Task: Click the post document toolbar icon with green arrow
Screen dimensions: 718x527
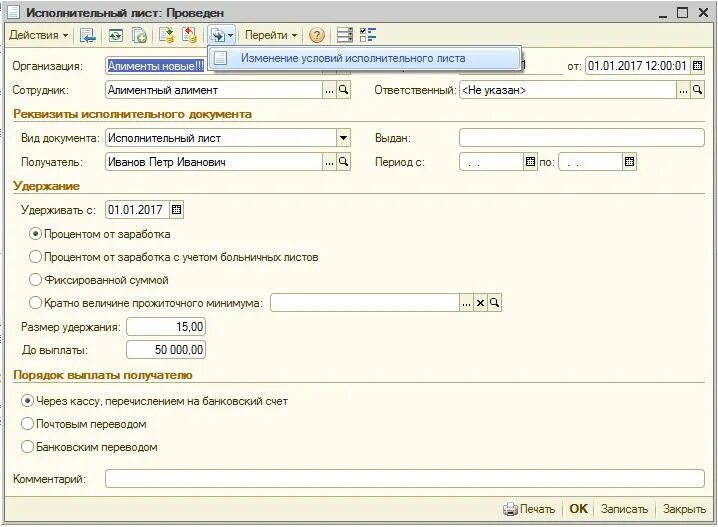Action: (166, 35)
